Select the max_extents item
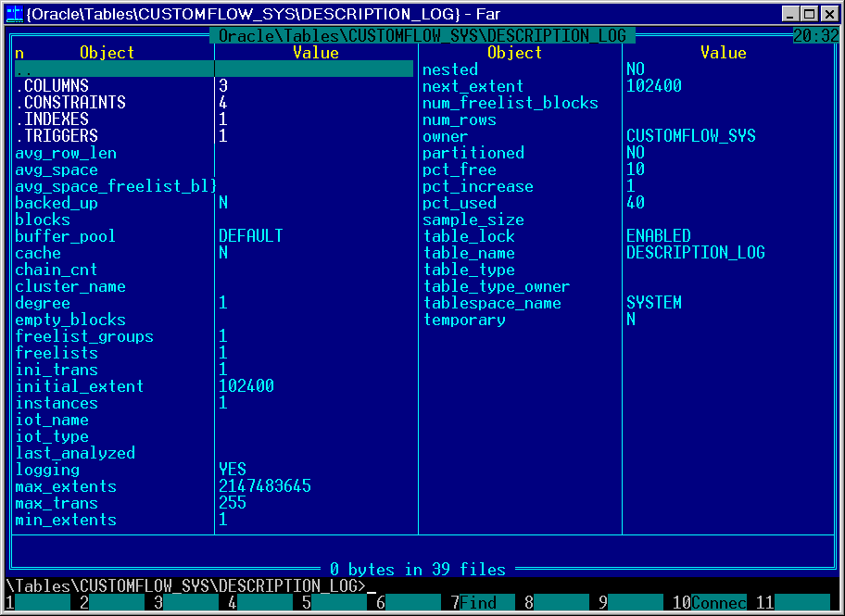845x616 pixels. [66, 486]
